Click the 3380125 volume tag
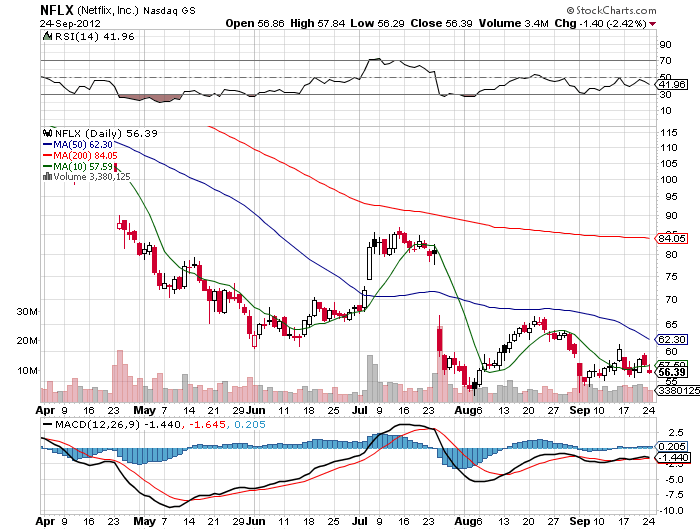The height and width of the screenshot is (530, 700). pos(678,391)
